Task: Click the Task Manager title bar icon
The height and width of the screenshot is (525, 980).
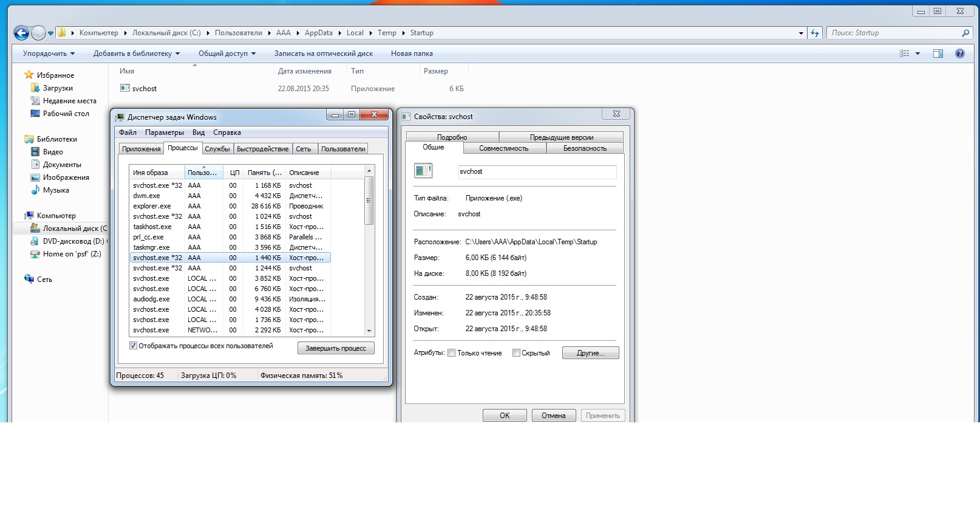Action: (120, 117)
